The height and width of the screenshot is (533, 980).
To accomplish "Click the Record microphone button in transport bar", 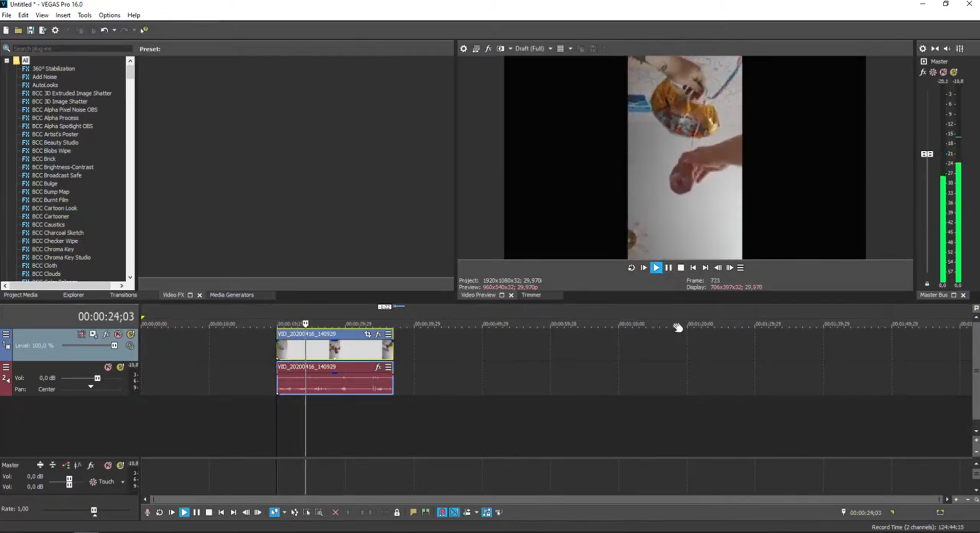I will [147, 513].
